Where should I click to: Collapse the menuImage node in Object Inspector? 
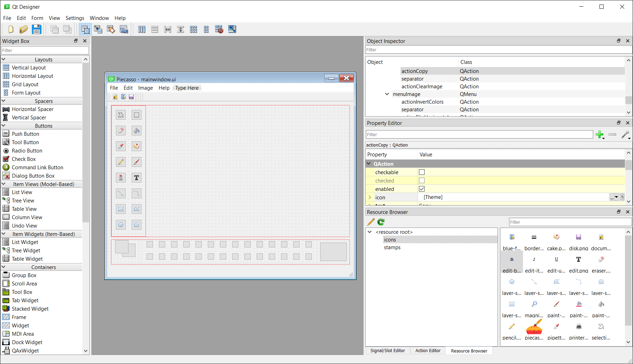tap(387, 94)
